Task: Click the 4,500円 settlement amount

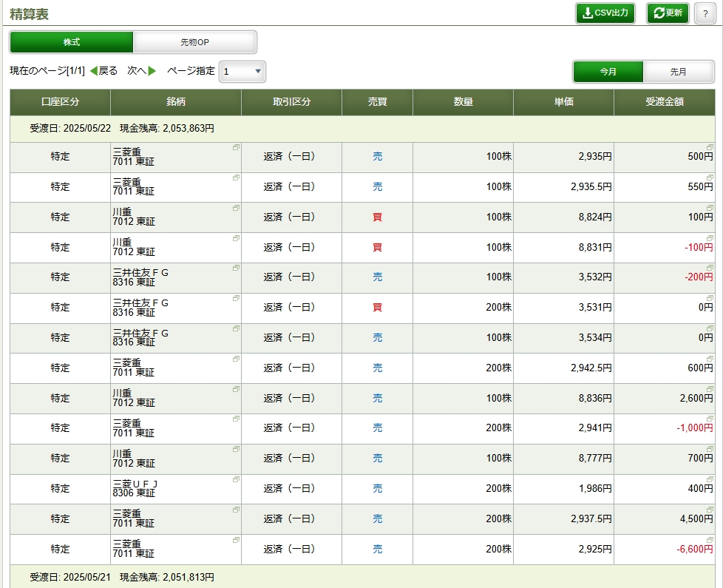Action: [696, 519]
